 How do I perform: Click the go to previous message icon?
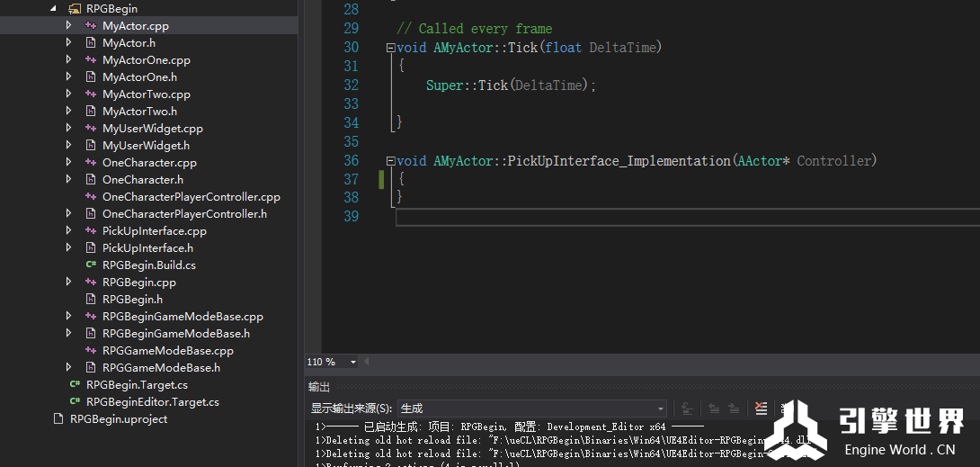tap(714, 409)
